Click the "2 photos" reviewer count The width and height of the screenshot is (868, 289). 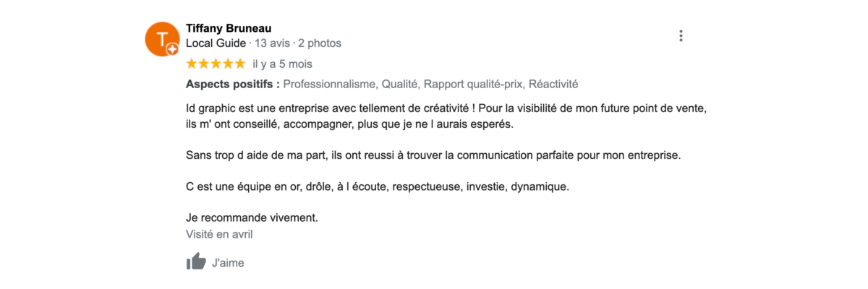pos(320,43)
